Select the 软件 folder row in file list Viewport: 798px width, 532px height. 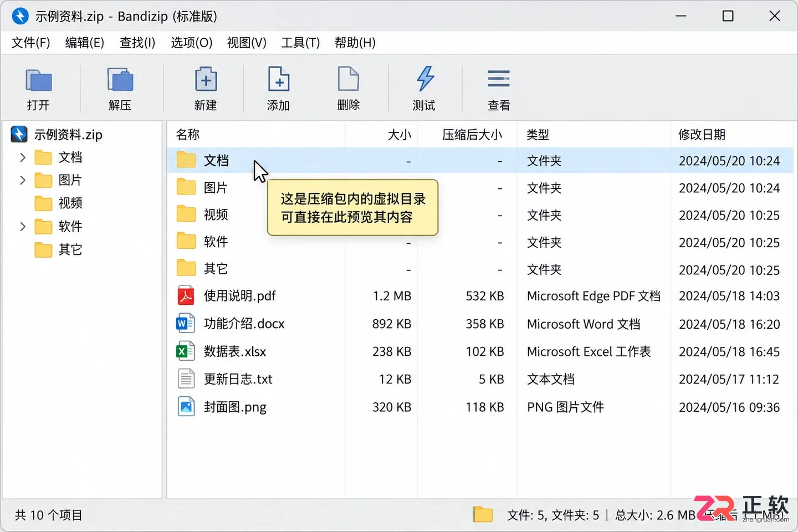point(480,242)
